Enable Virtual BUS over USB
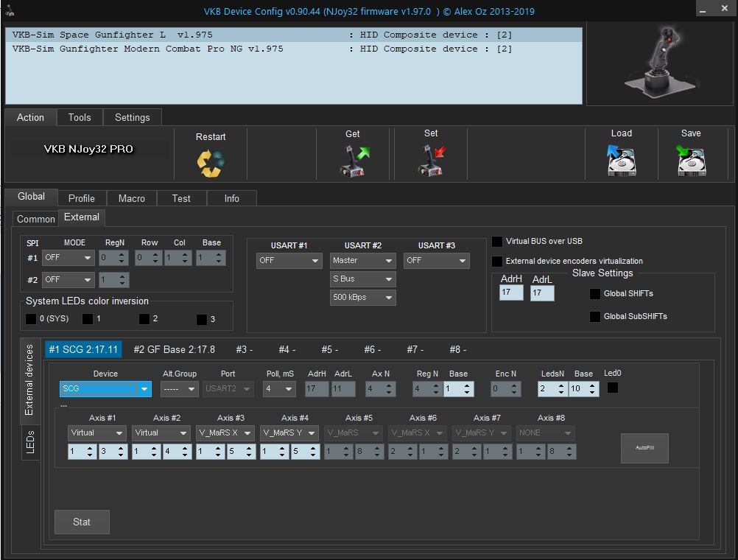Viewport: 738px width, 560px height. point(498,242)
